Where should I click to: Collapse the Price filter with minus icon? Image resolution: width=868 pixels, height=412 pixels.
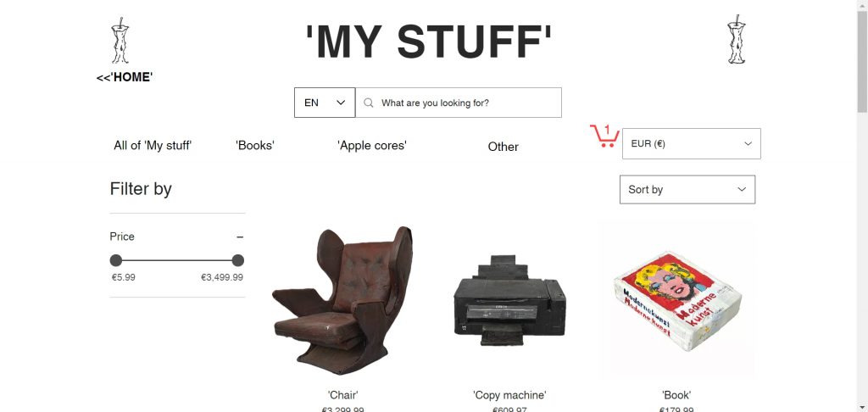pos(240,237)
